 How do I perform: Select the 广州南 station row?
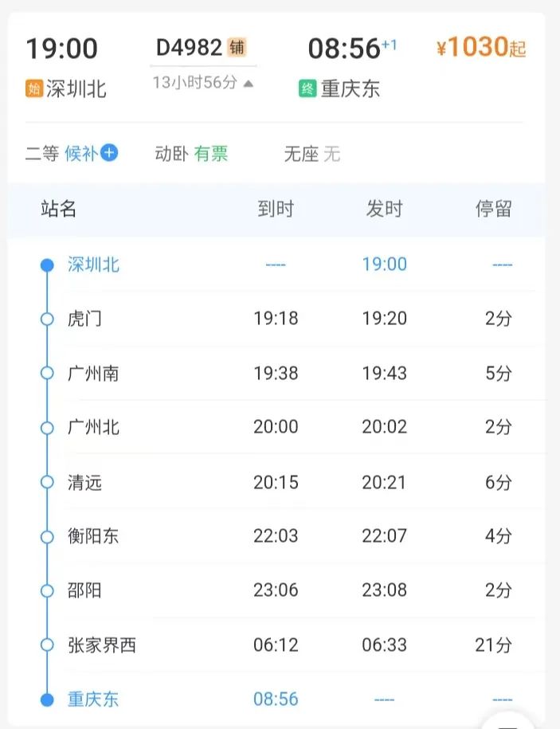coord(280,373)
